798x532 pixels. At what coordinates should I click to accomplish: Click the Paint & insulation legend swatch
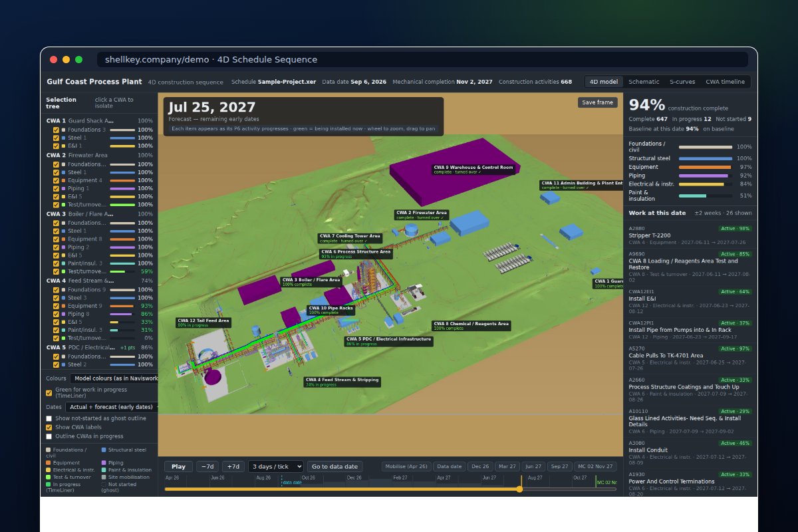103,469
